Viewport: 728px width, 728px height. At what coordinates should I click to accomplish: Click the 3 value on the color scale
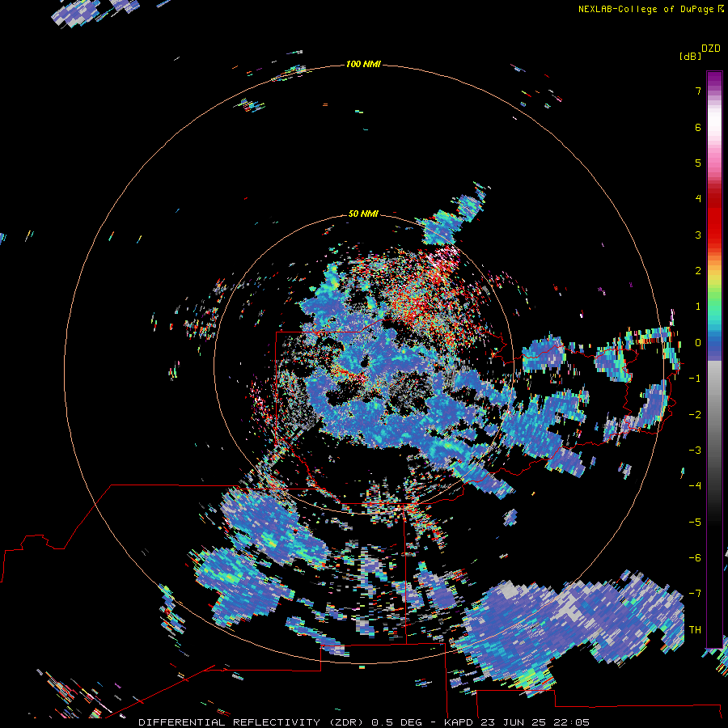click(x=698, y=235)
